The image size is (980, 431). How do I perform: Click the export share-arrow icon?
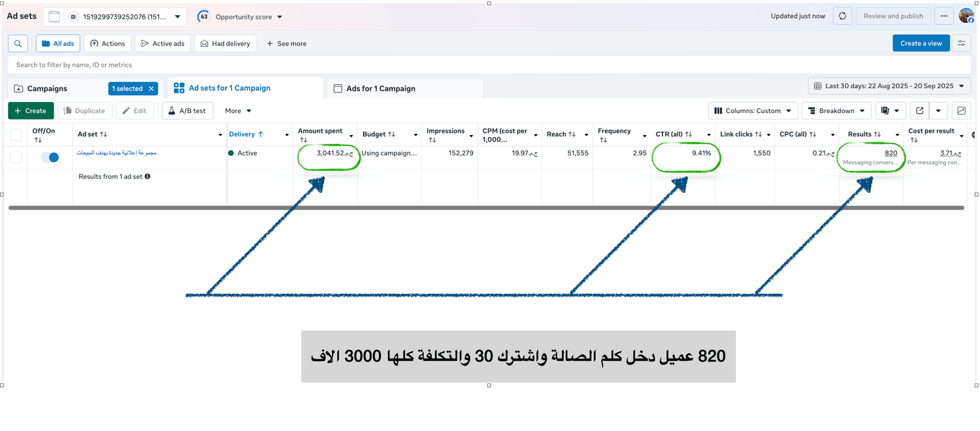coord(920,111)
